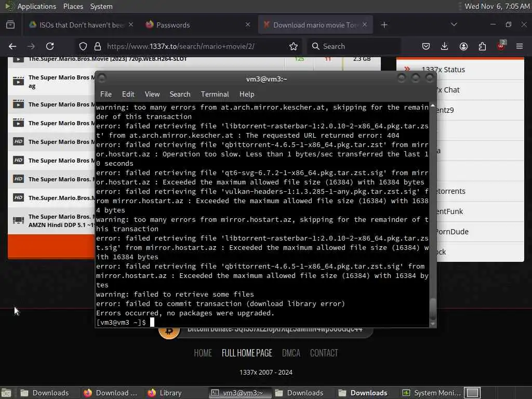
Task: Bookmark this page with the star icon
Action: pyautogui.click(x=294, y=46)
